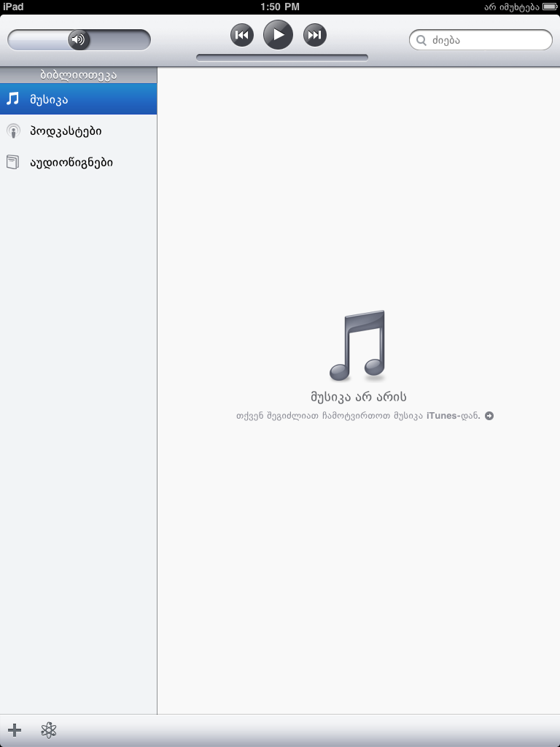Click the music note sidebar icon
Screen dimensions: 560x747
(x=13, y=99)
